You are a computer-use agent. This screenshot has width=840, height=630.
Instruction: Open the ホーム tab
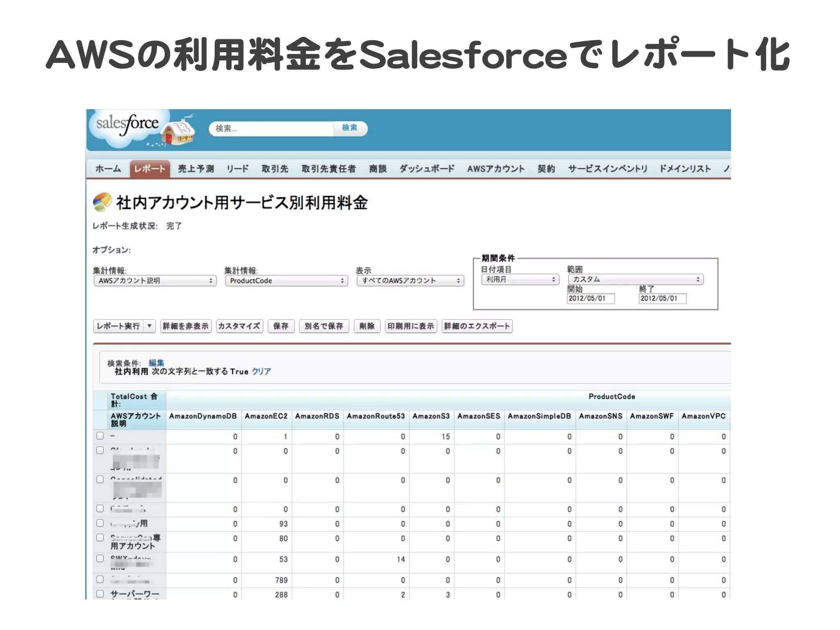[108, 169]
